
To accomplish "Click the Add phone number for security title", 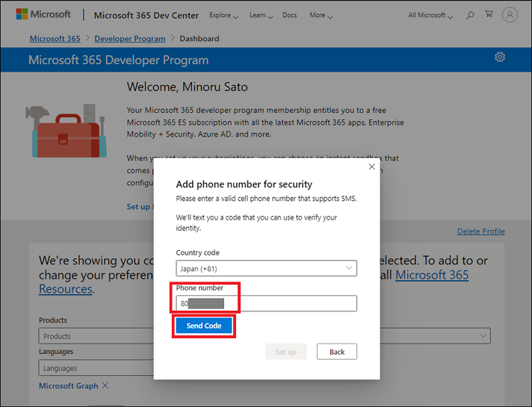I will pyautogui.click(x=244, y=184).
